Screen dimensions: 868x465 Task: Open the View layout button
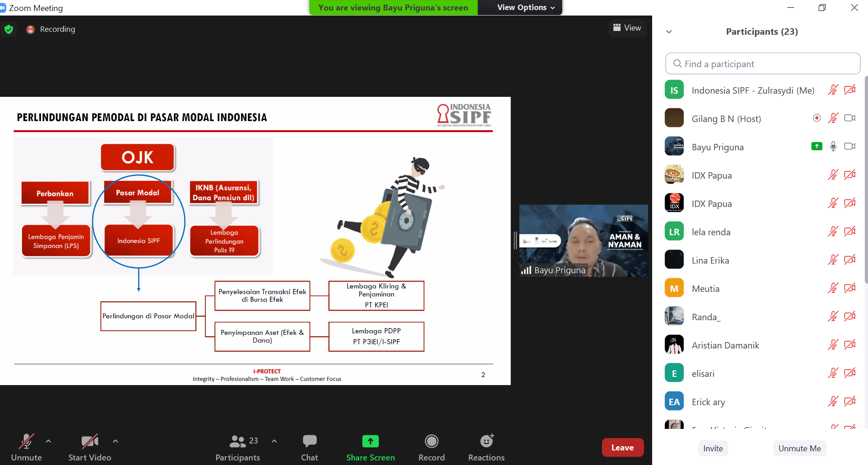(x=627, y=28)
